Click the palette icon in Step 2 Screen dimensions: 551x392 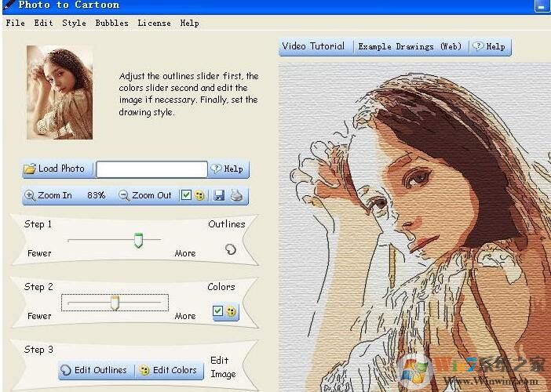tap(231, 311)
